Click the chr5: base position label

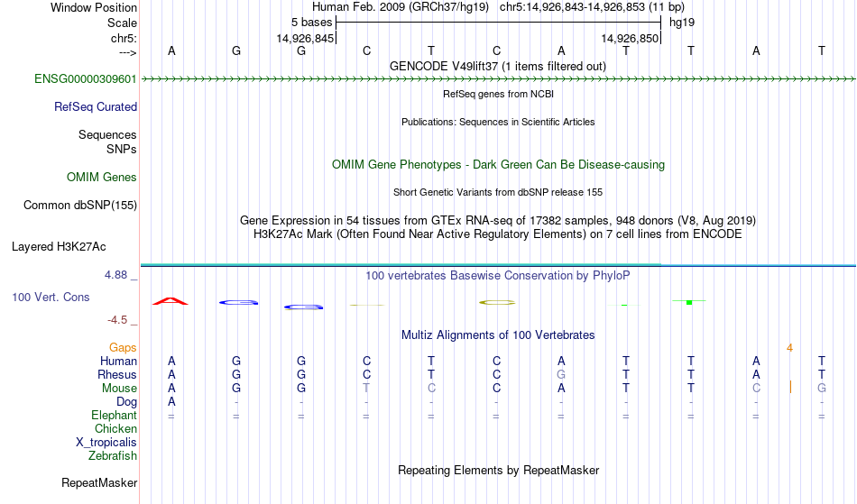click(x=124, y=38)
